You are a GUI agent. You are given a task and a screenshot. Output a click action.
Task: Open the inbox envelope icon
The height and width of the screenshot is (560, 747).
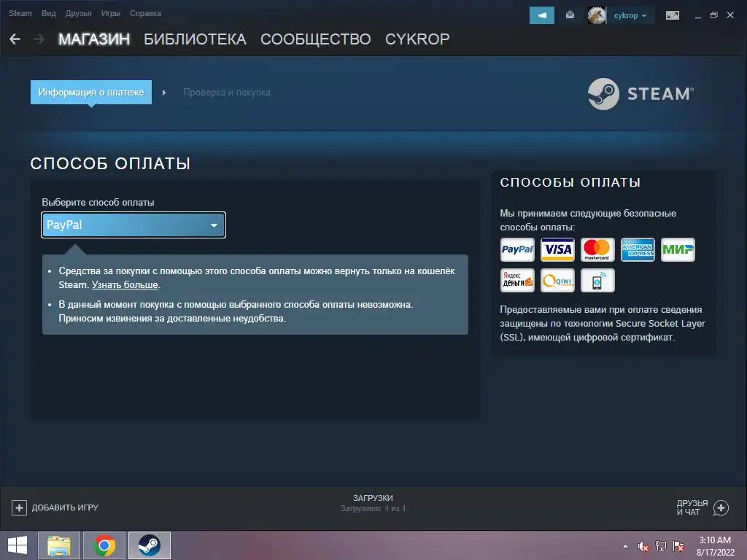tap(570, 15)
